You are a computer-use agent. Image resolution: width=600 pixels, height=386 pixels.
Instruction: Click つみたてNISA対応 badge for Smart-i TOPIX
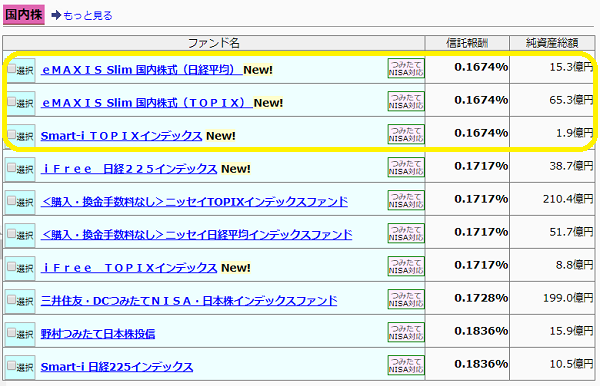point(406,134)
